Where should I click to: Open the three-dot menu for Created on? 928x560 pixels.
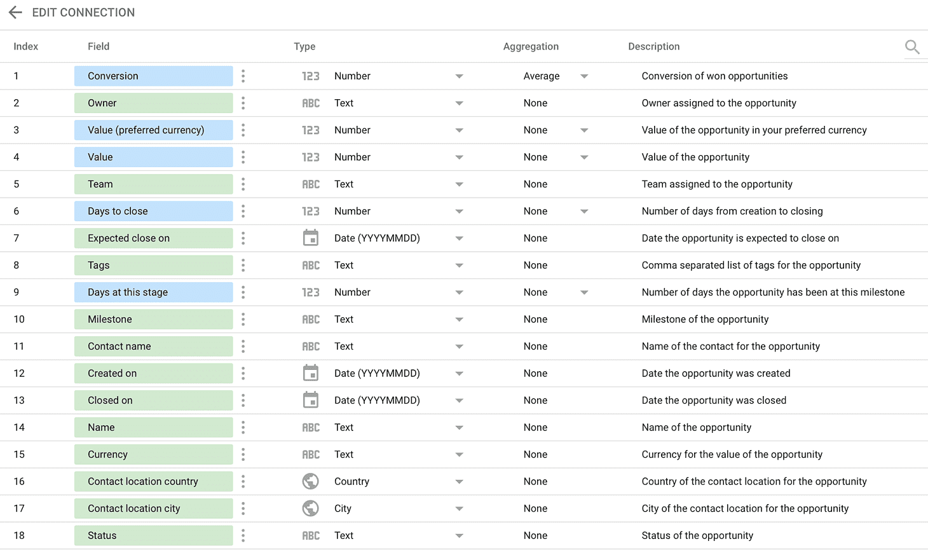[243, 373]
